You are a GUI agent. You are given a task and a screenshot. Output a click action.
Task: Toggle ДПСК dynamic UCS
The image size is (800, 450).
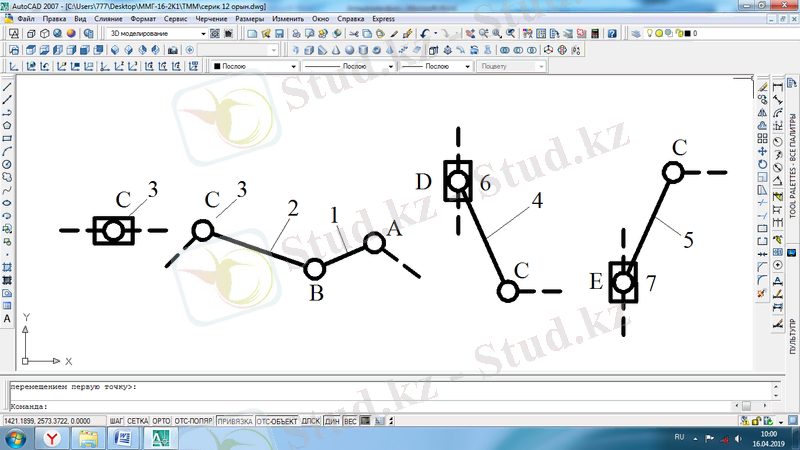(x=310, y=421)
